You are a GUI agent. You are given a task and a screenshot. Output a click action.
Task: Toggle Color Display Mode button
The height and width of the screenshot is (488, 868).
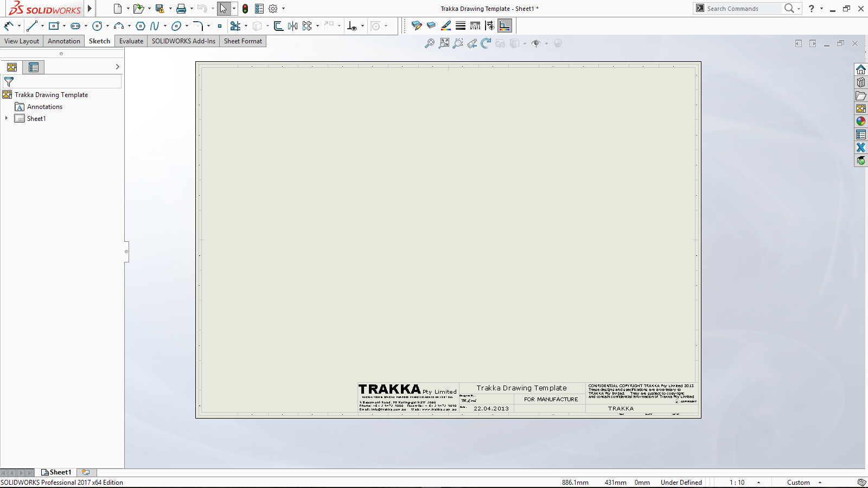pyautogui.click(x=505, y=25)
